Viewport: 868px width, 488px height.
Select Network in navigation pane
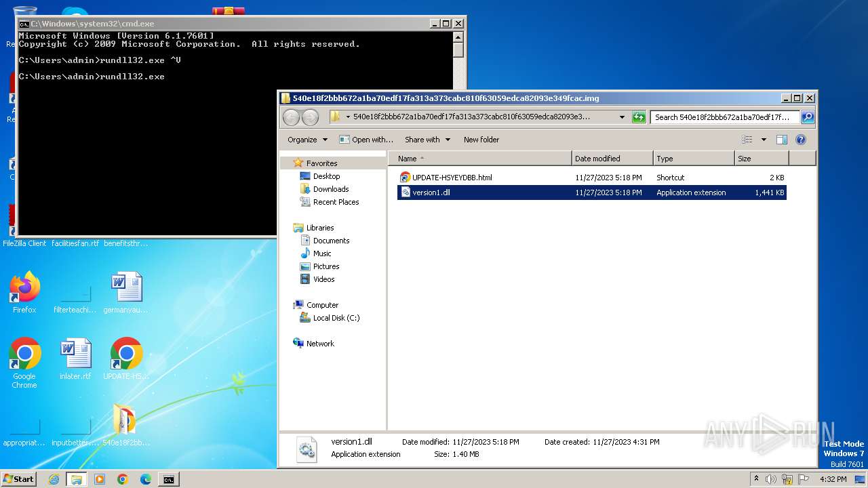(320, 344)
